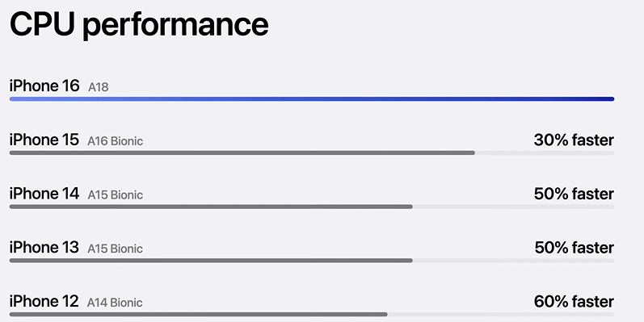The height and width of the screenshot is (322, 644).
Task: Select the iPhone 14 label
Action: 44,194
